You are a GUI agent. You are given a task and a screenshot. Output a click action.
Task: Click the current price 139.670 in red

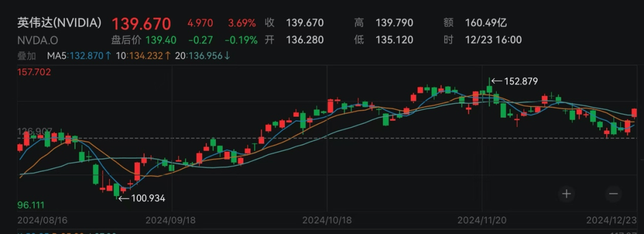click(x=141, y=24)
